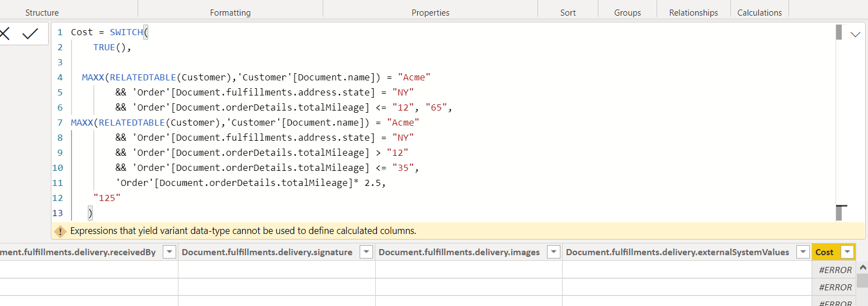Image resolution: width=868 pixels, height=306 pixels.
Task: Open filter dropdown for delivery.receivedBy column
Action: point(169,252)
